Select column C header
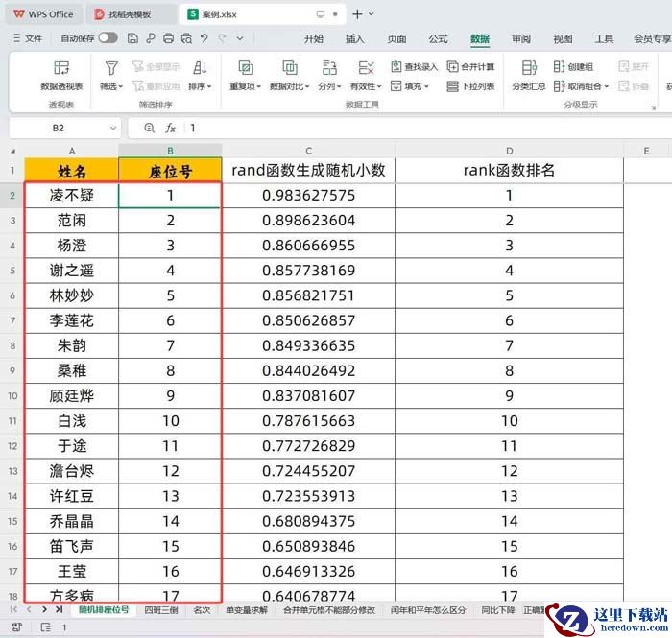The image size is (672, 638). click(308, 151)
